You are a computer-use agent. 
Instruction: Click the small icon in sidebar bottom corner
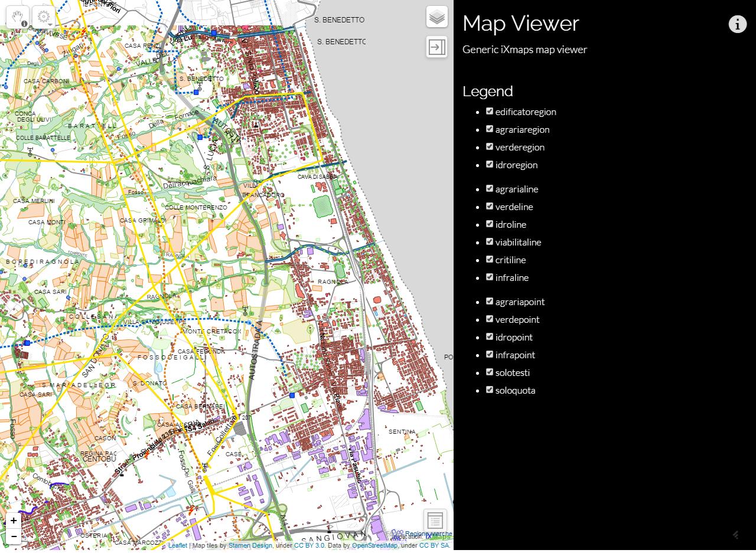[x=736, y=535]
